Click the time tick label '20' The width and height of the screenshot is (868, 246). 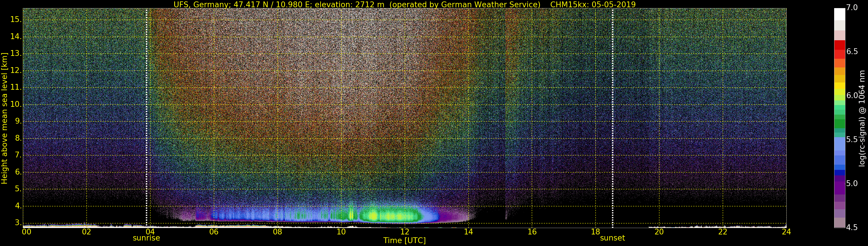coord(659,232)
